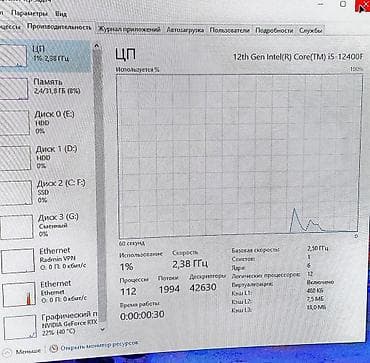Click the Radmin VPN mini graph thumbnail
Viewport: 370px width, 363px height.
[x=18, y=261]
